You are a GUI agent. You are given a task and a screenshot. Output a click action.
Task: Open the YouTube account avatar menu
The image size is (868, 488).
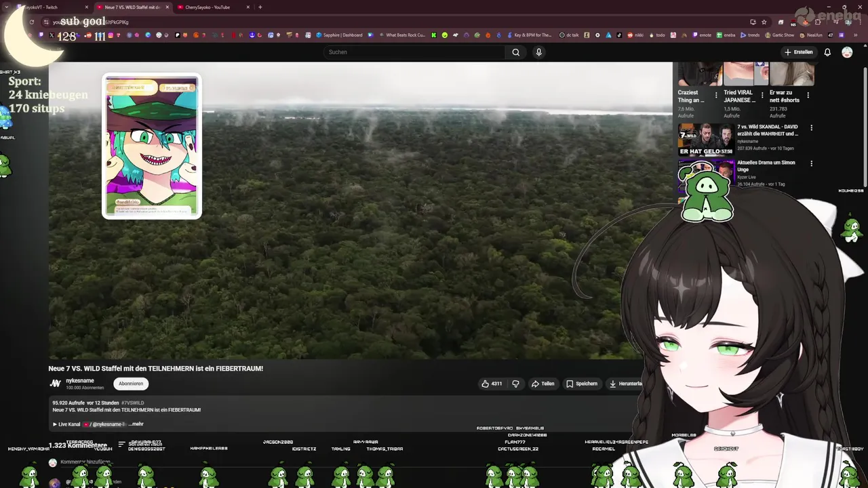(x=847, y=52)
